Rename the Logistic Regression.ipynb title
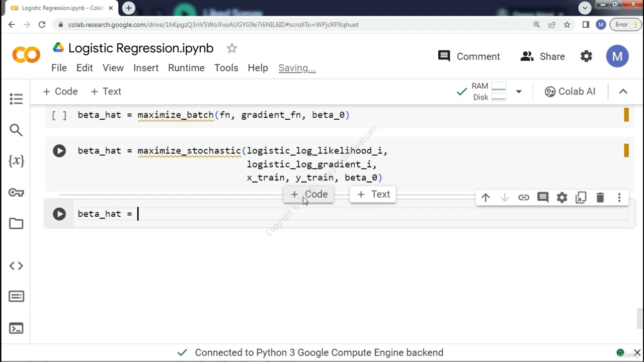 (x=141, y=48)
